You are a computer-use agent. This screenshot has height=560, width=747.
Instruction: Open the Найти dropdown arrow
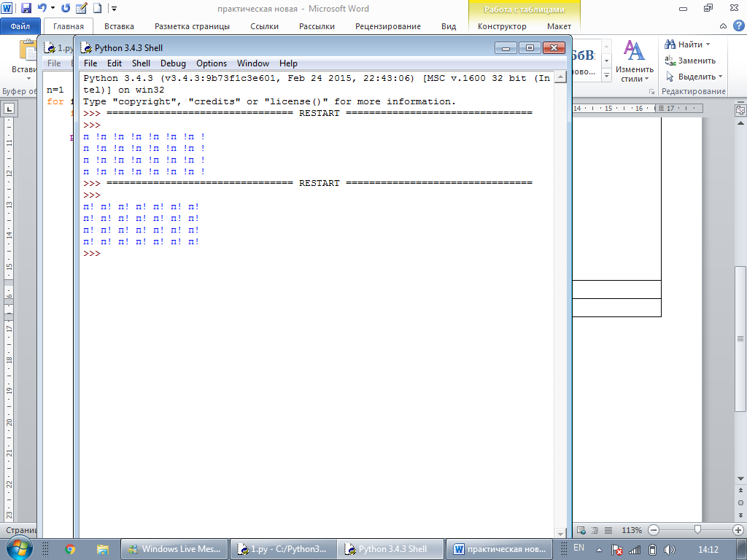coord(708,44)
